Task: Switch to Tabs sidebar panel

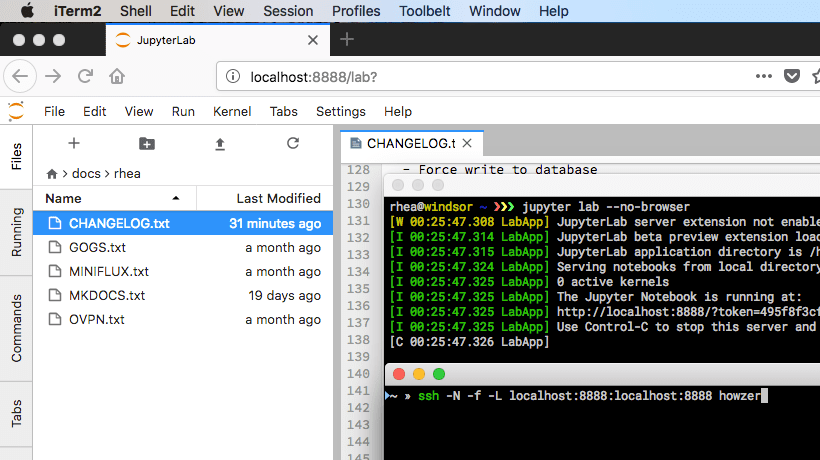Action: 16,413
